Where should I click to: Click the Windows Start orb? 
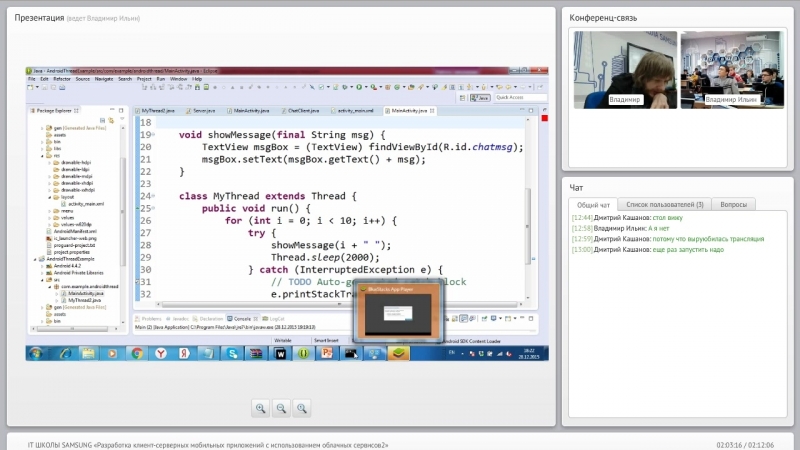tap(36, 354)
